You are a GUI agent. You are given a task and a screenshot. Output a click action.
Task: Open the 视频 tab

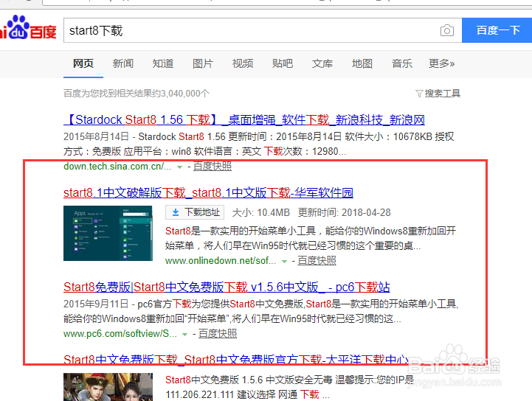pos(243,63)
